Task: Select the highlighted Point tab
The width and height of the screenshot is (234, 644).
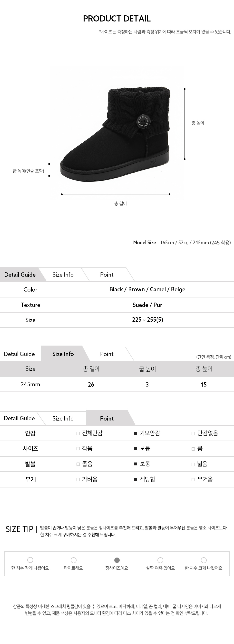Action: 107,418
